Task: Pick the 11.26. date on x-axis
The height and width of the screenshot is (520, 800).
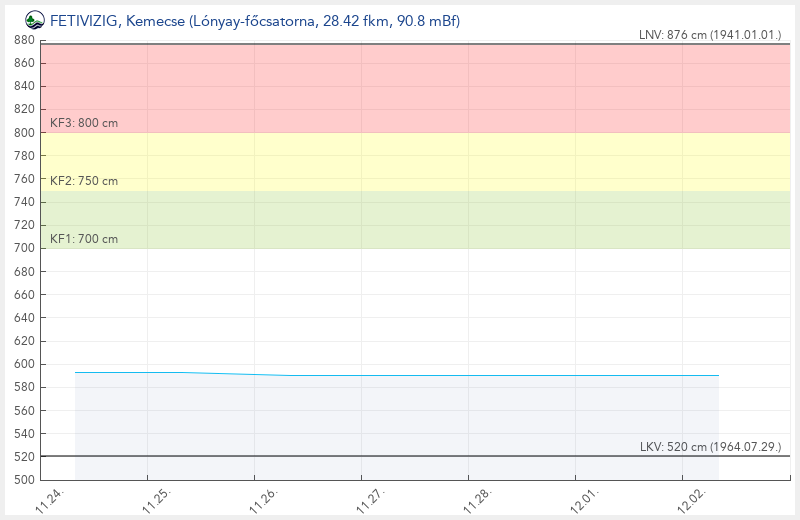Action: click(x=263, y=499)
